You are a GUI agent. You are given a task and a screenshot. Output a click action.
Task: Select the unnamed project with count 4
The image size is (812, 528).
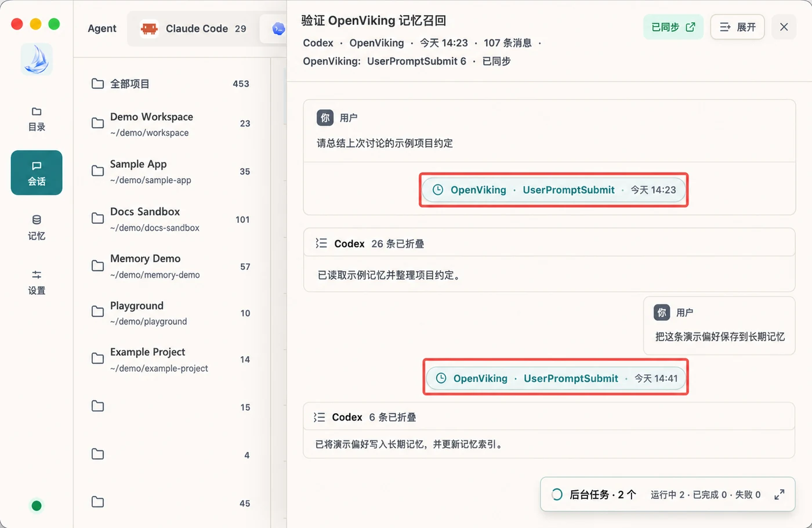tap(171, 454)
